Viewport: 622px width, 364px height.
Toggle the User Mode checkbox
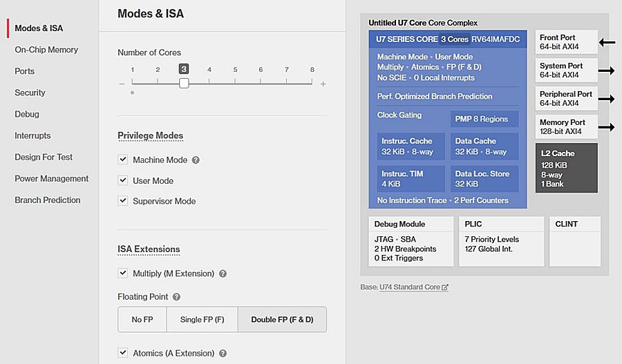[123, 181]
